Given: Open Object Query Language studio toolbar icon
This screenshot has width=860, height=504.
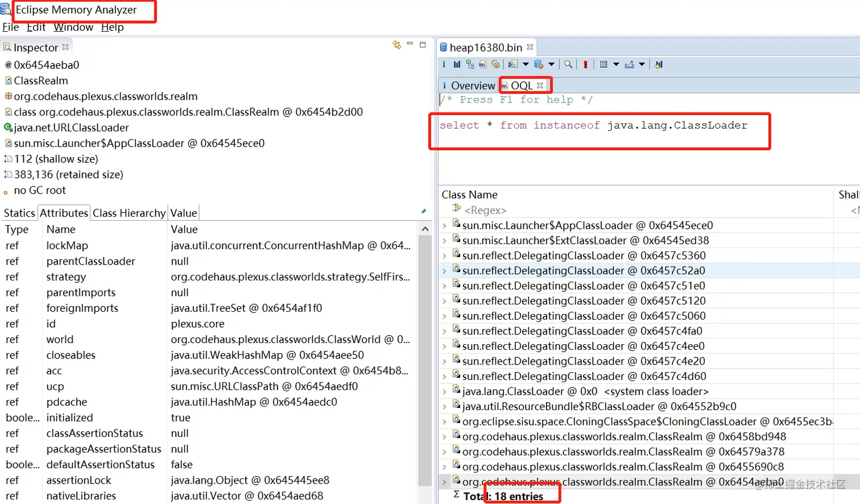Looking at the screenshot, I should point(482,64).
